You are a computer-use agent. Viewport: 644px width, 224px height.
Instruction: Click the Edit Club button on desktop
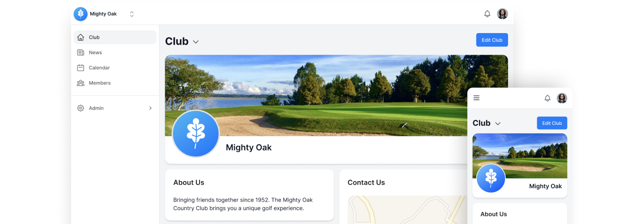coord(492,40)
